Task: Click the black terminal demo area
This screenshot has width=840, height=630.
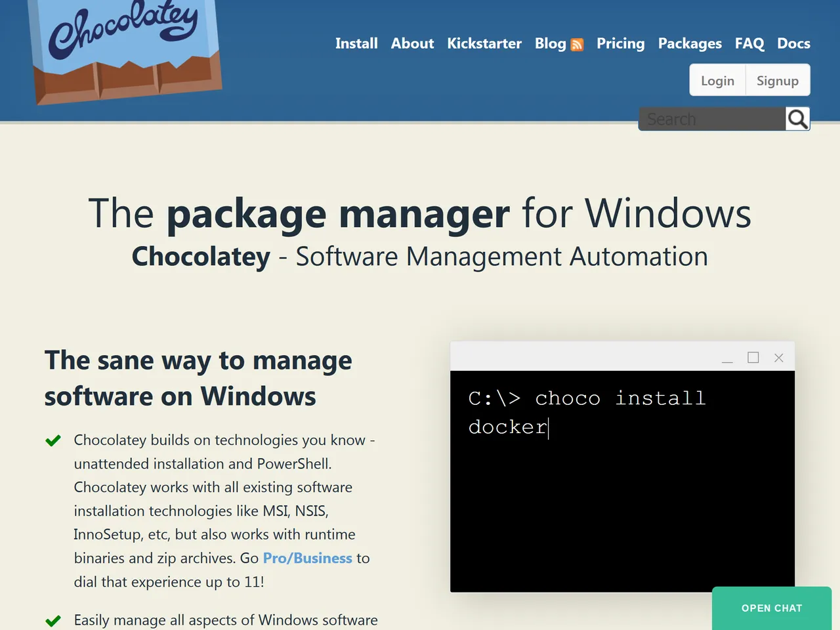Action: click(622, 481)
